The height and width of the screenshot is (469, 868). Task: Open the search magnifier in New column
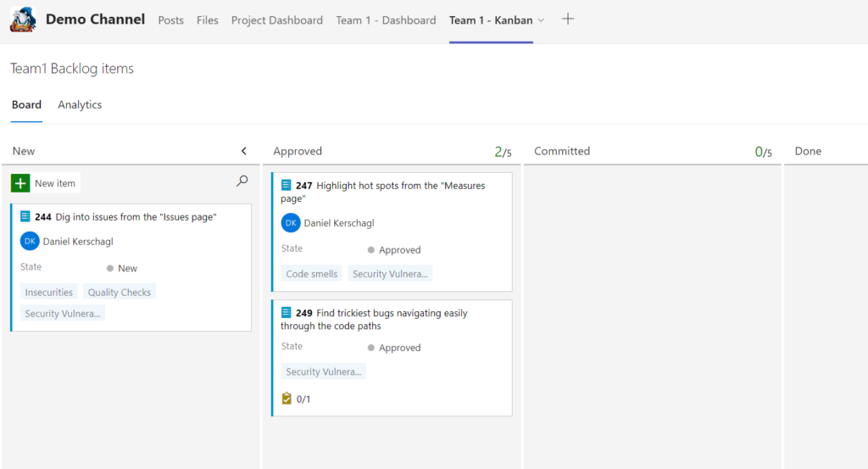tap(242, 181)
